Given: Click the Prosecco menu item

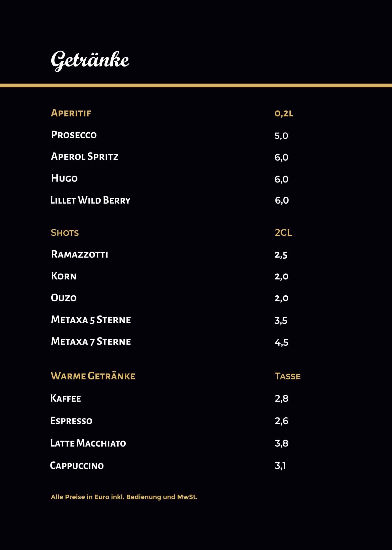Looking at the screenshot, I should (74, 135).
